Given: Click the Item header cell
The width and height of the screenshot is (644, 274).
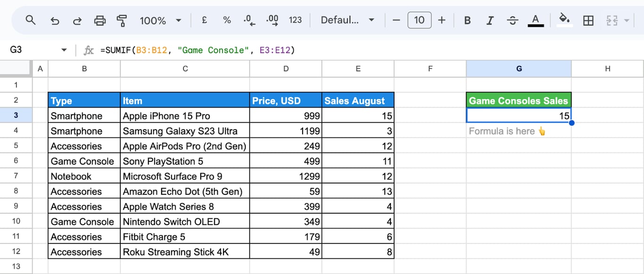Looking at the screenshot, I should 185,100.
